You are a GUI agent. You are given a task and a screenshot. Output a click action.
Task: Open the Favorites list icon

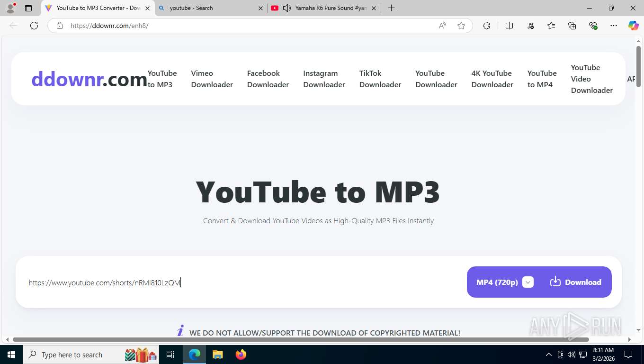(551, 26)
